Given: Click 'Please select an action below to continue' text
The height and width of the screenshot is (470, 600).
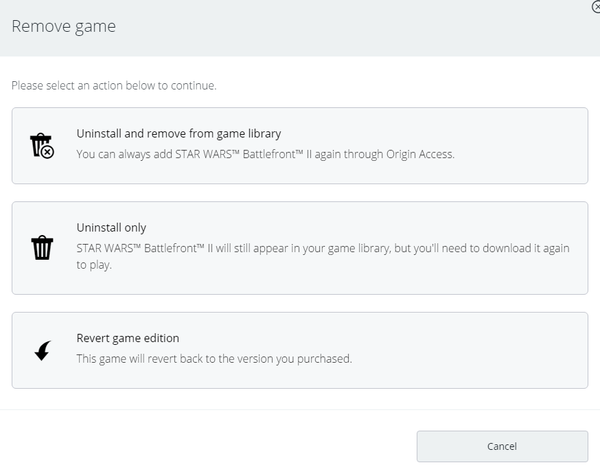Looking at the screenshot, I should (114, 86).
